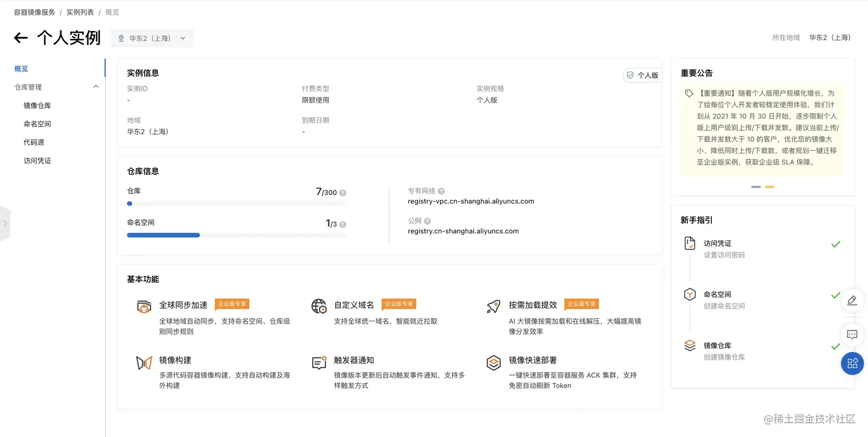Click the location pin icon in region selector
The height and width of the screenshot is (437, 868).
pyautogui.click(x=121, y=38)
